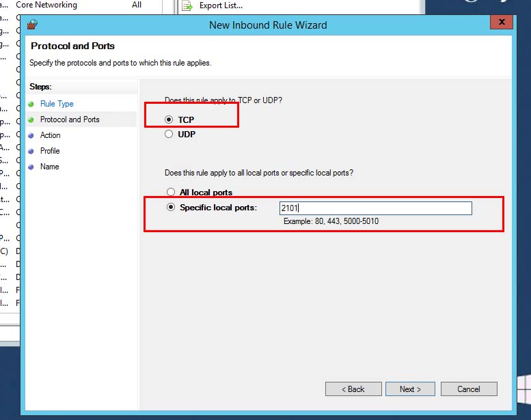Select the Profile step in sidebar
This screenshot has height=420, width=531.
pos(50,151)
